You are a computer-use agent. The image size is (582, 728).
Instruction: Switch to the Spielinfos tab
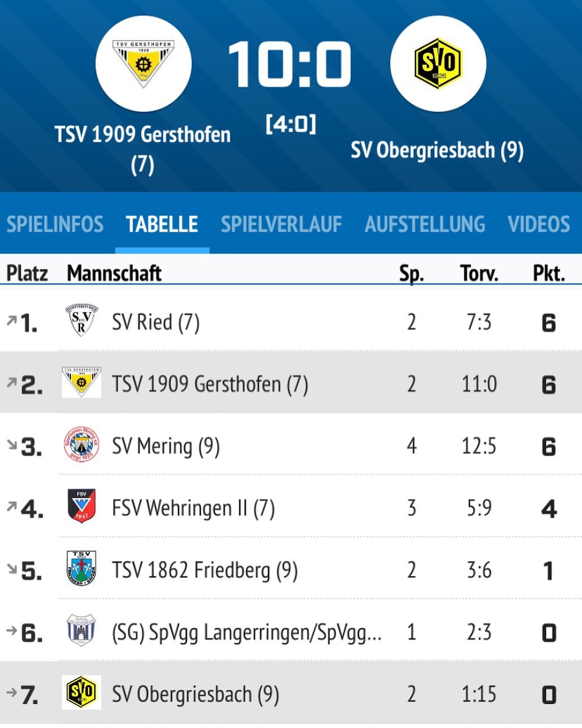[x=55, y=224]
